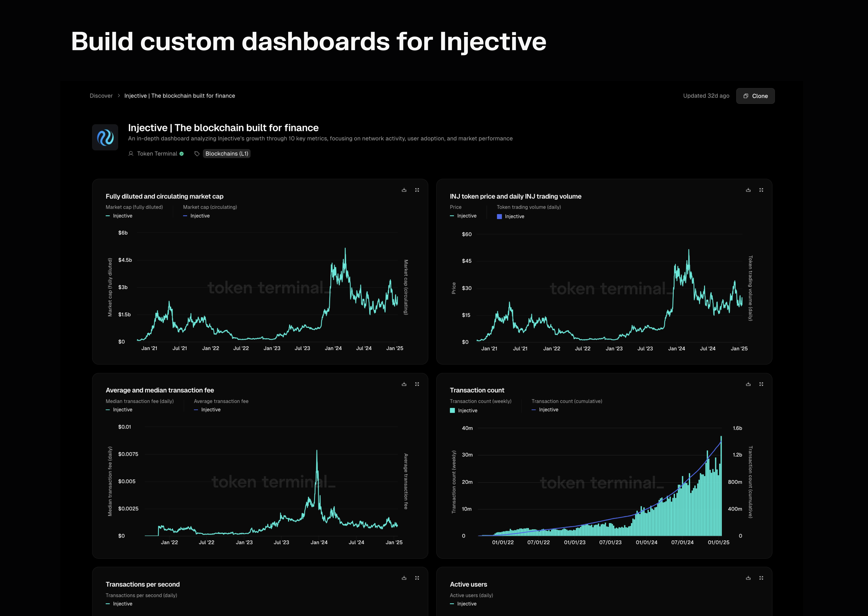
Task: Toggle the Average transaction fee Injective legend
Action: pyautogui.click(x=211, y=410)
